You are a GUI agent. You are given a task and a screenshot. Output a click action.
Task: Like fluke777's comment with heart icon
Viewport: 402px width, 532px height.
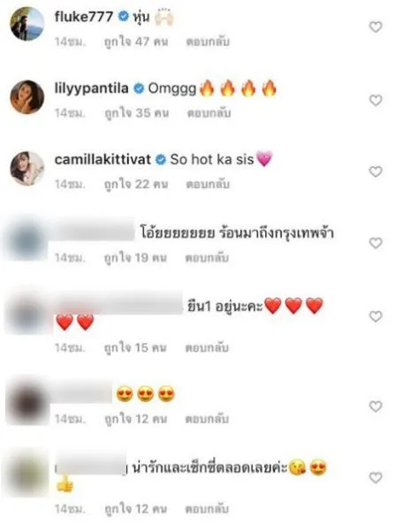375,27
